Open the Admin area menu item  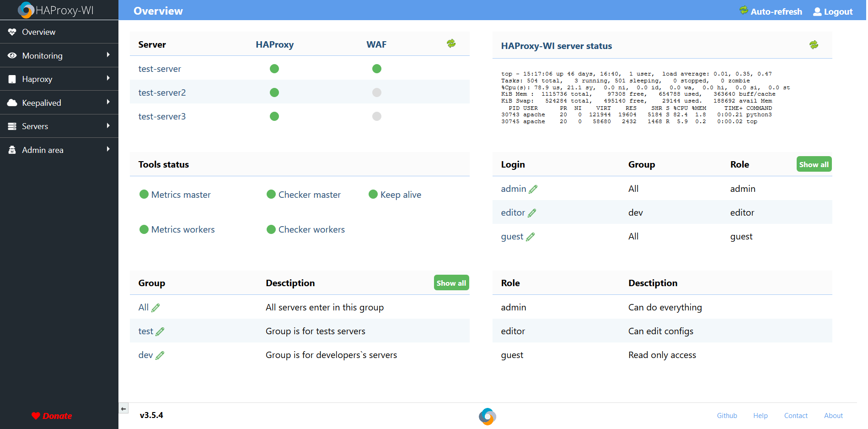[x=59, y=150]
